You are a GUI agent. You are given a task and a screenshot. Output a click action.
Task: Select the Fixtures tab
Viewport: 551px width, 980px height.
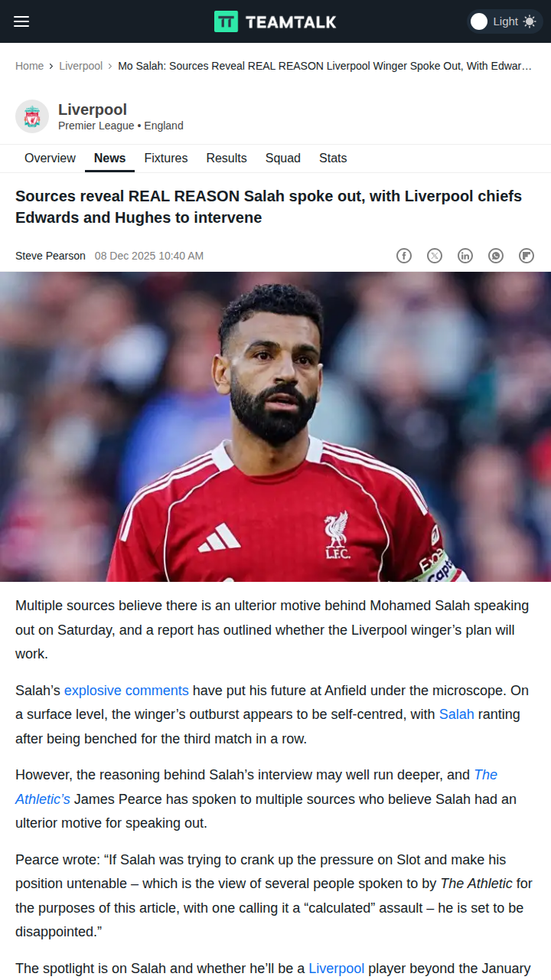pyautogui.click(x=166, y=158)
